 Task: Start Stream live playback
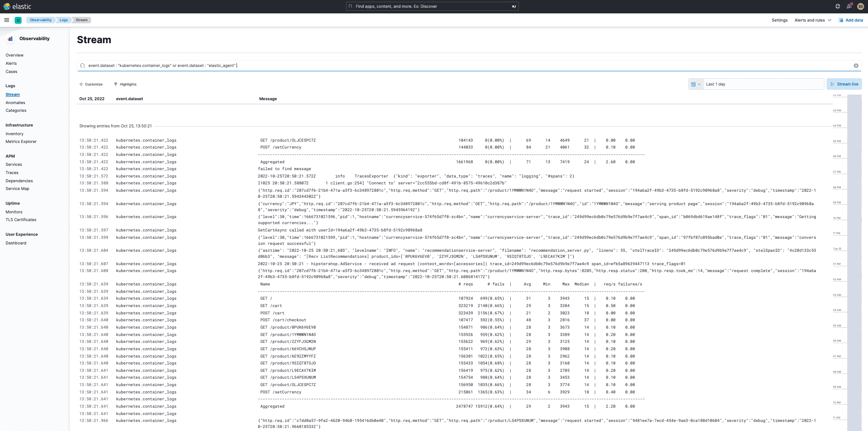pyautogui.click(x=844, y=84)
